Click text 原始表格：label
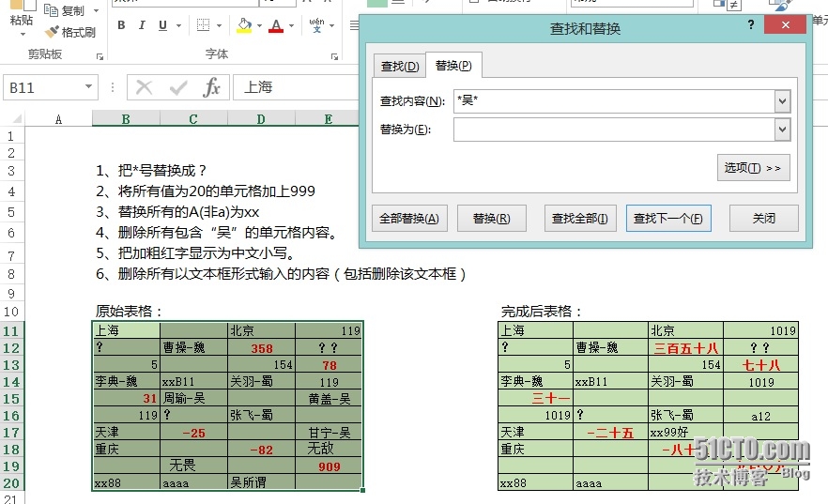Image resolution: width=828 pixels, height=504 pixels. point(129,311)
